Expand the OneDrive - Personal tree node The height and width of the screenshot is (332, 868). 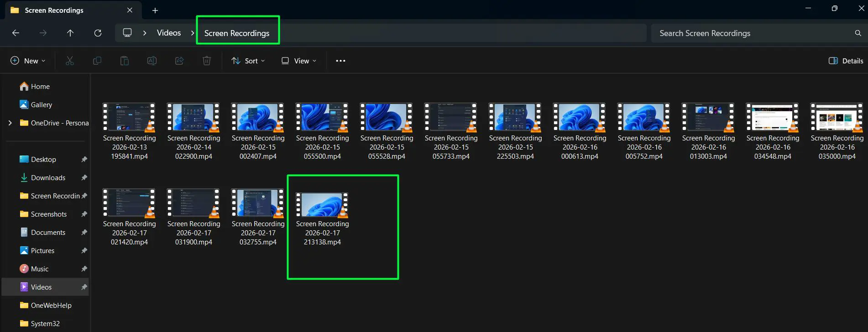(x=10, y=123)
